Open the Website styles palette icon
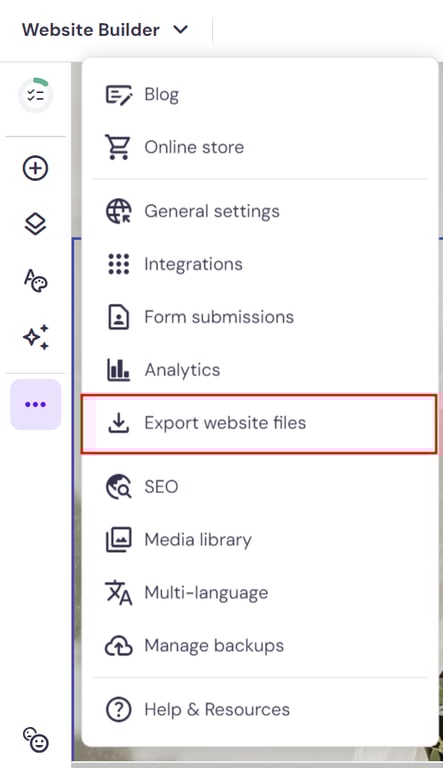The image size is (443, 768). [35, 281]
